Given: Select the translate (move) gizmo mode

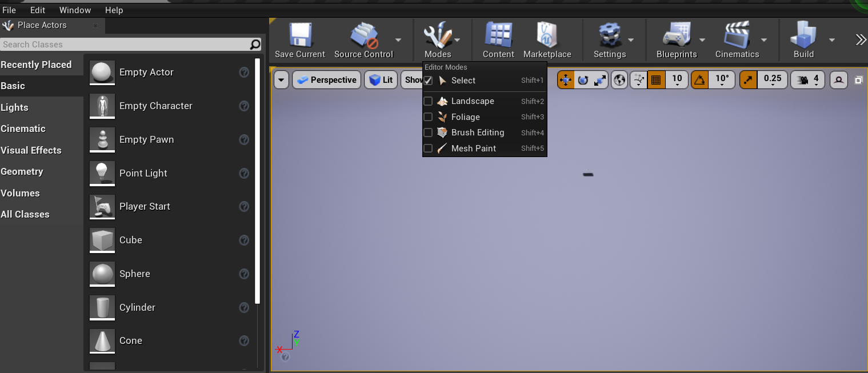Looking at the screenshot, I should click(x=566, y=80).
